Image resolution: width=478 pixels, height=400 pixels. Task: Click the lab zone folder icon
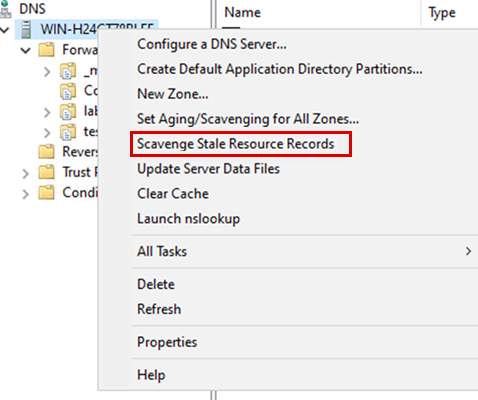pos(68,111)
